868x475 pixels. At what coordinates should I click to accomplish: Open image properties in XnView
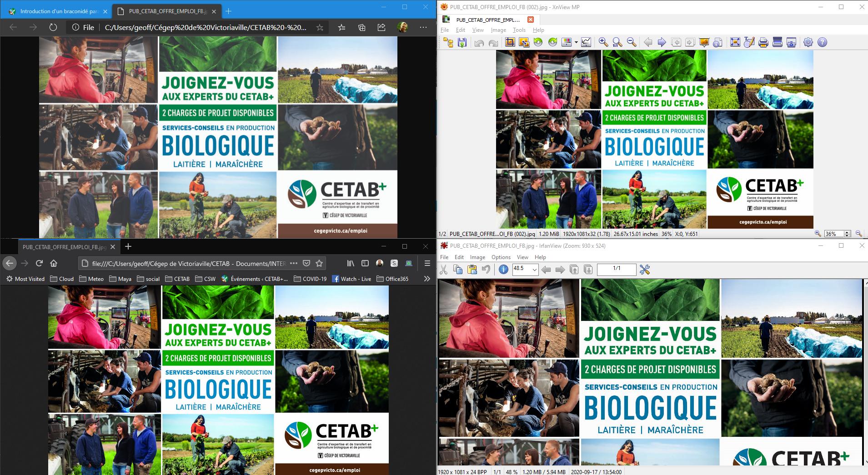coord(718,43)
